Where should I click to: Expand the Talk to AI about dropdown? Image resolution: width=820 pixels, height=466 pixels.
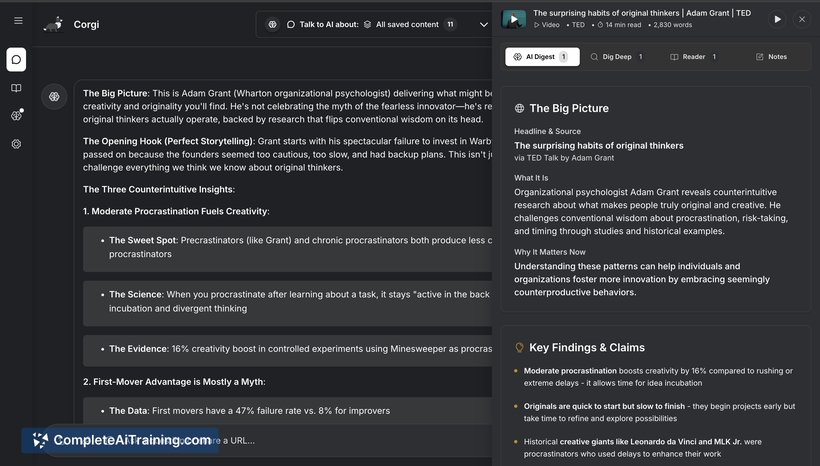(x=484, y=25)
